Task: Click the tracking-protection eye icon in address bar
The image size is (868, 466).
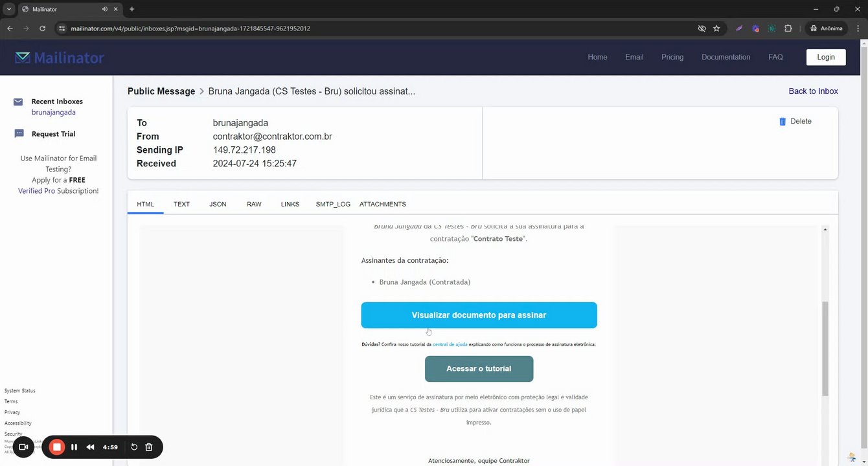Action: pyautogui.click(x=702, y=28)
